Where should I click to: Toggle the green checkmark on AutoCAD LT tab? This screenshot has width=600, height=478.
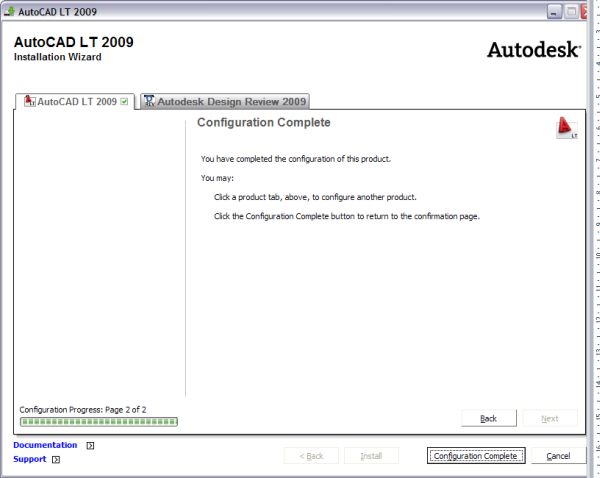124,101
